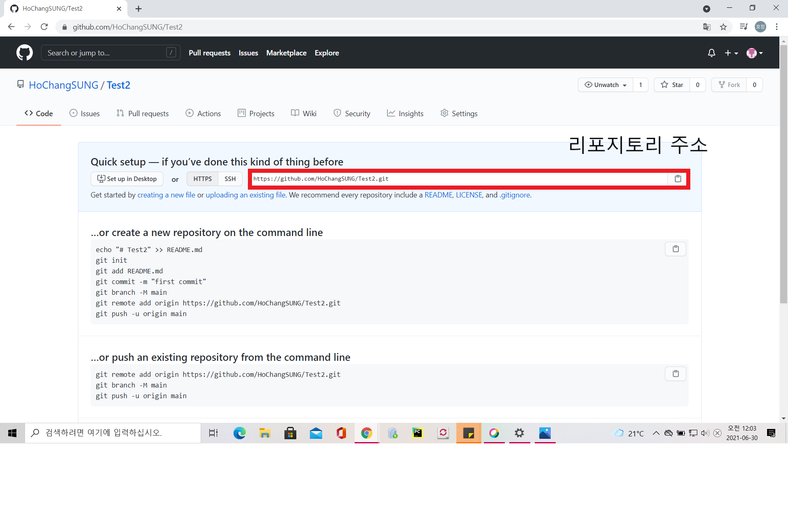Click the Google Translate icon in address bar
Image resolution: width=788 pixels, height=532 pixels.
(706, 27)
